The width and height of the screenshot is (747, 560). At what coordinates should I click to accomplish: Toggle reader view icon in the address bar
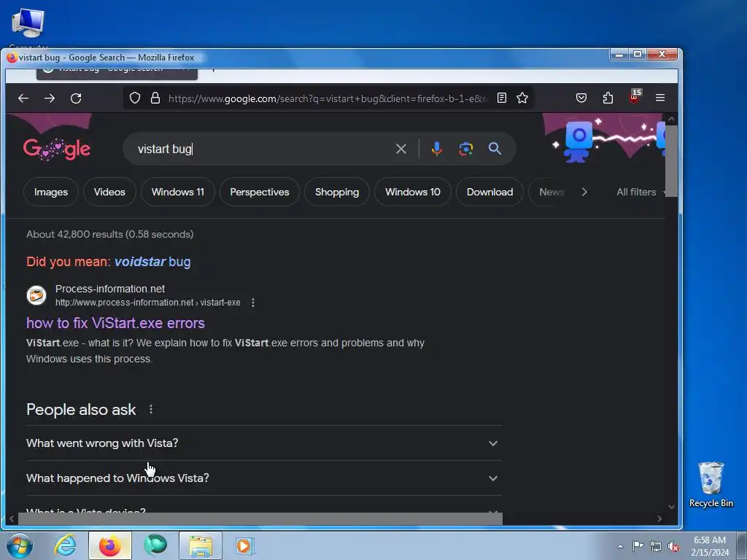[x=502, y=98]
